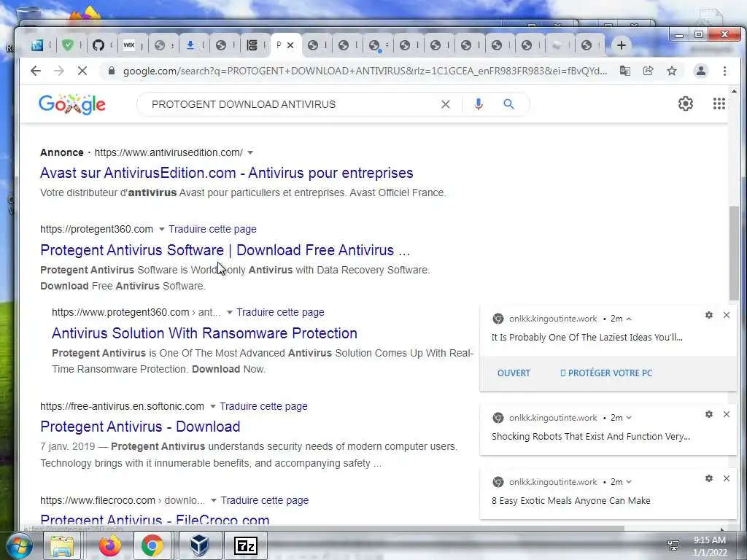
Task: Open the Windows Start button
Action: [18, 545]
